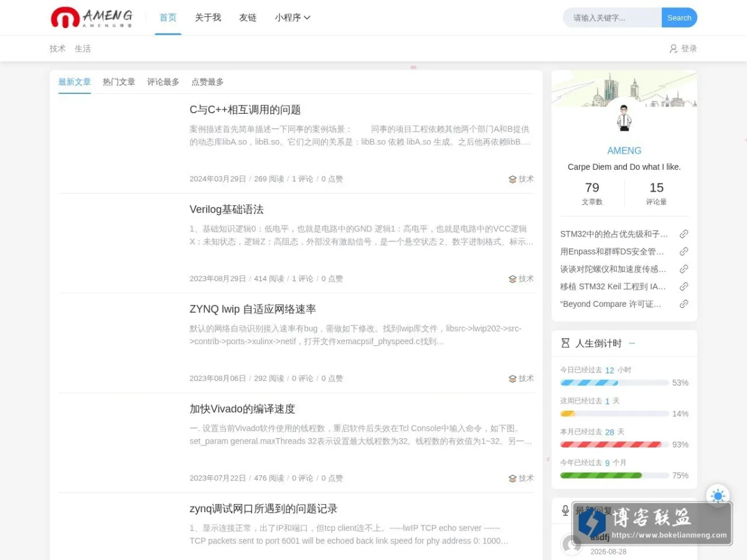Screen dimensions: 747x560
Task: Switch to the 点赞最多 tab
Action: (207, 82)
